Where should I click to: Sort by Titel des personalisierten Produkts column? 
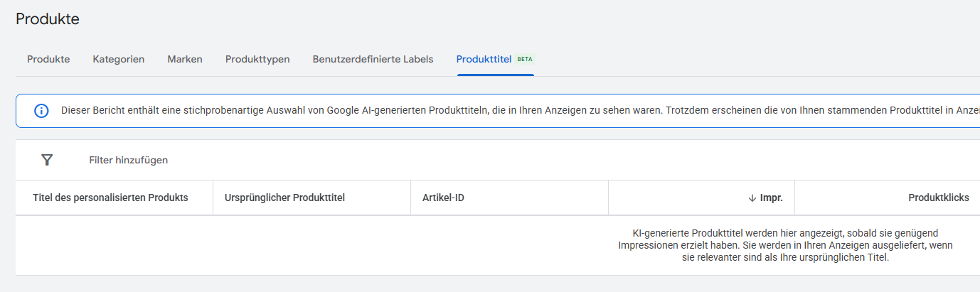click(110, 198)
